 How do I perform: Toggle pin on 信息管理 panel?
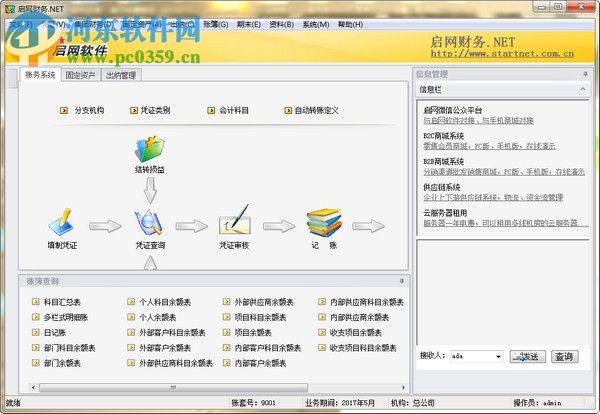pos(585,74)
